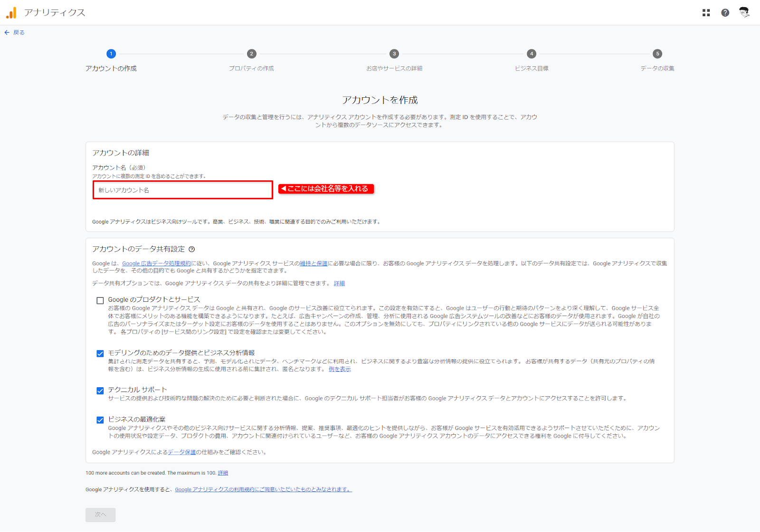
Task: Click the Google Analytics logo icon
Action: point(11,13)
